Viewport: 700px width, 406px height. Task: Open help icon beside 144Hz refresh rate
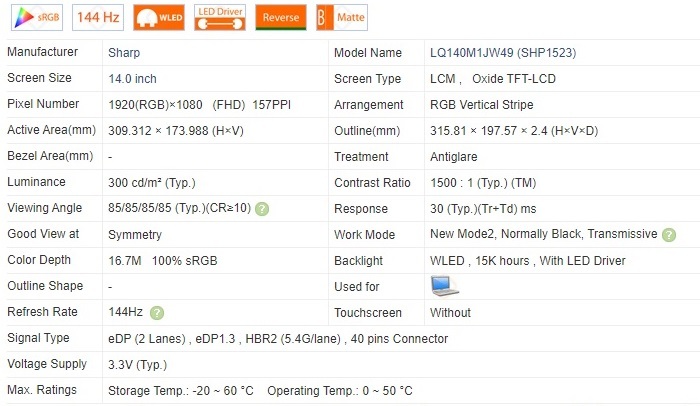[x=157, y=313]
